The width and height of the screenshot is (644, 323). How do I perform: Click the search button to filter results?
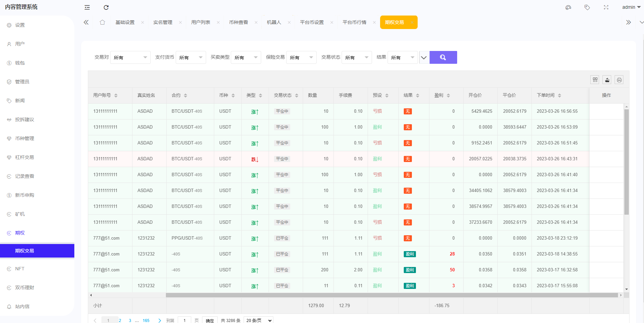[x=443, y=57]
